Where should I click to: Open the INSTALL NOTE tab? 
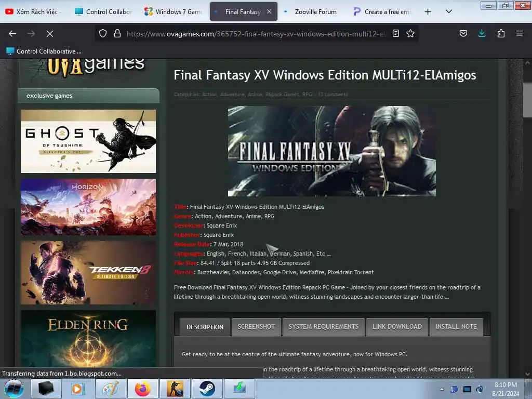tap(456, 327)
